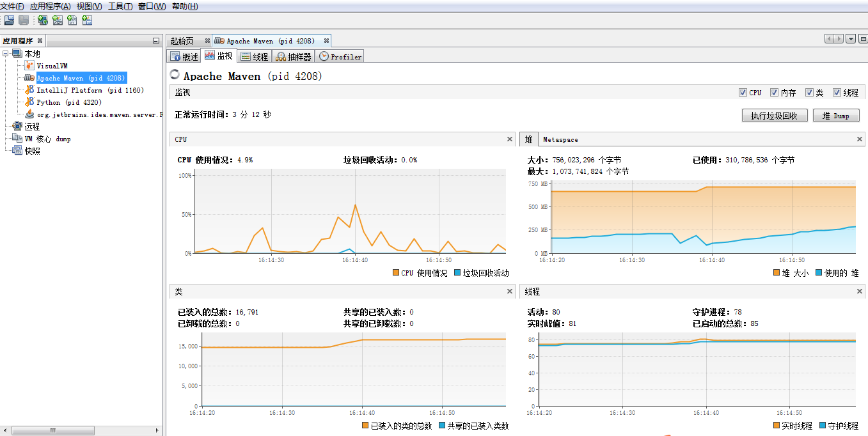
Task: Click the blue 使用的 堆 legend swatch
Action: [819, 273]
